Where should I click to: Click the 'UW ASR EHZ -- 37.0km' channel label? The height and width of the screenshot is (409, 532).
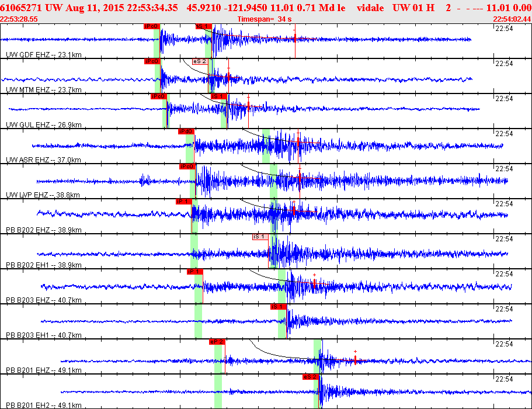[x=43, y=160]
